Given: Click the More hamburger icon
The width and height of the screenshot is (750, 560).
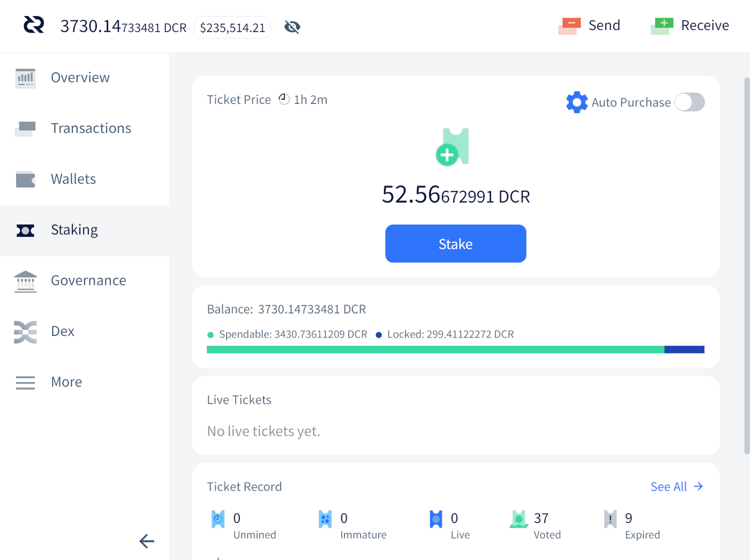Looking at the screenshot, I should click(25, 383).
